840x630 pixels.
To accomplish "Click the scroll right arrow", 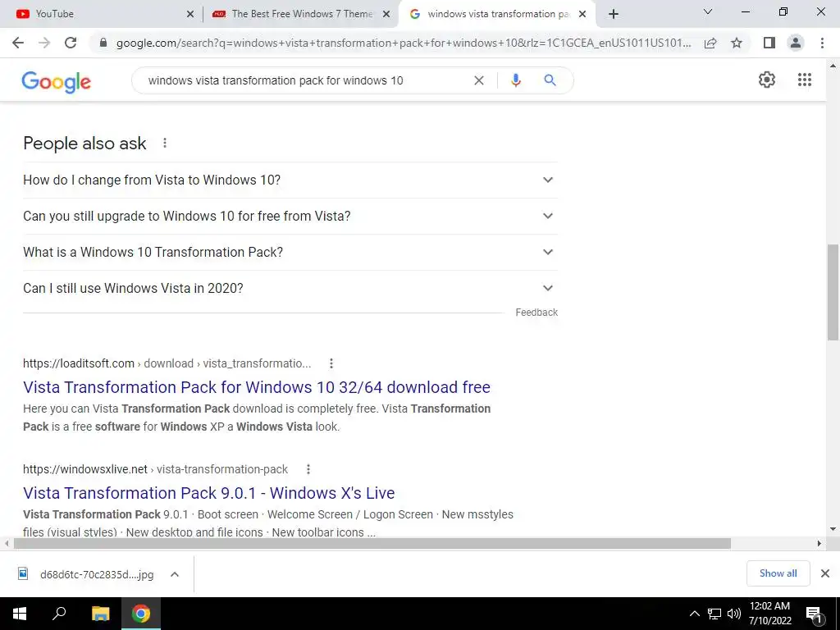I will (819, 544).
